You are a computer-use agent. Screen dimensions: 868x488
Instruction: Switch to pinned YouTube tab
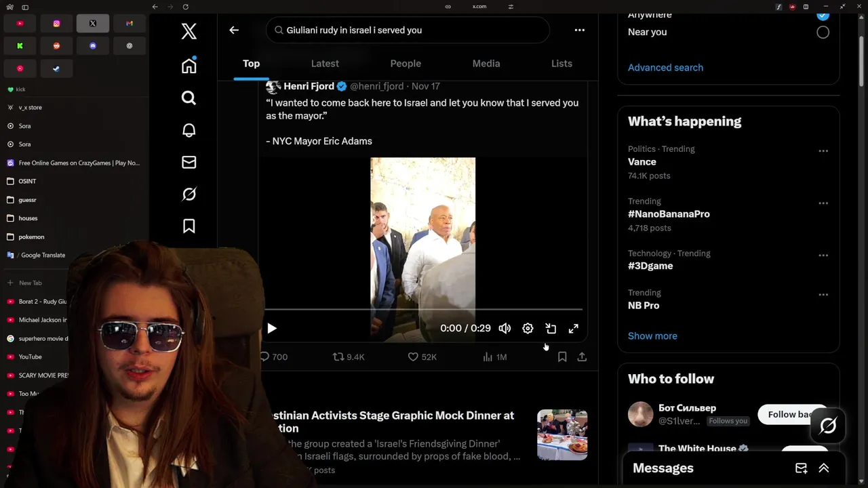tap(20, 24)
